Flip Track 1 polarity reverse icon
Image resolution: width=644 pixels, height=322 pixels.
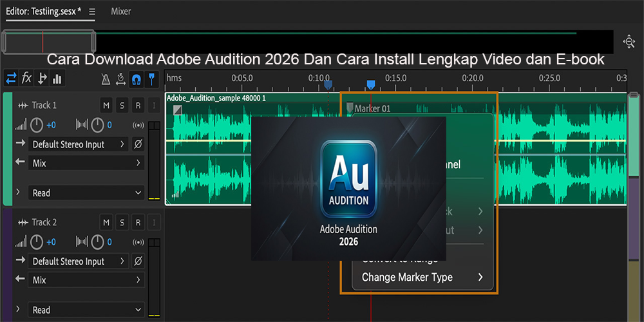138,144
